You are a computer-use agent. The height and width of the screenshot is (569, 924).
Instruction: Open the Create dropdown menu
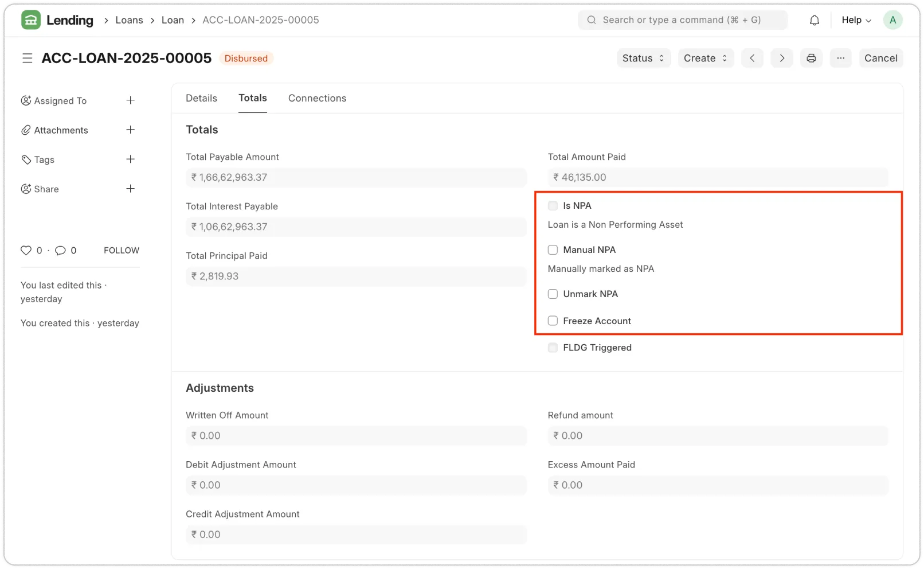(x=705, y=59)
